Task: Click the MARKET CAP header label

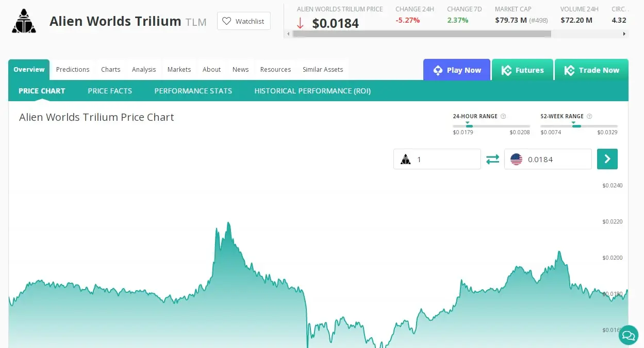Action: point(513,9)
